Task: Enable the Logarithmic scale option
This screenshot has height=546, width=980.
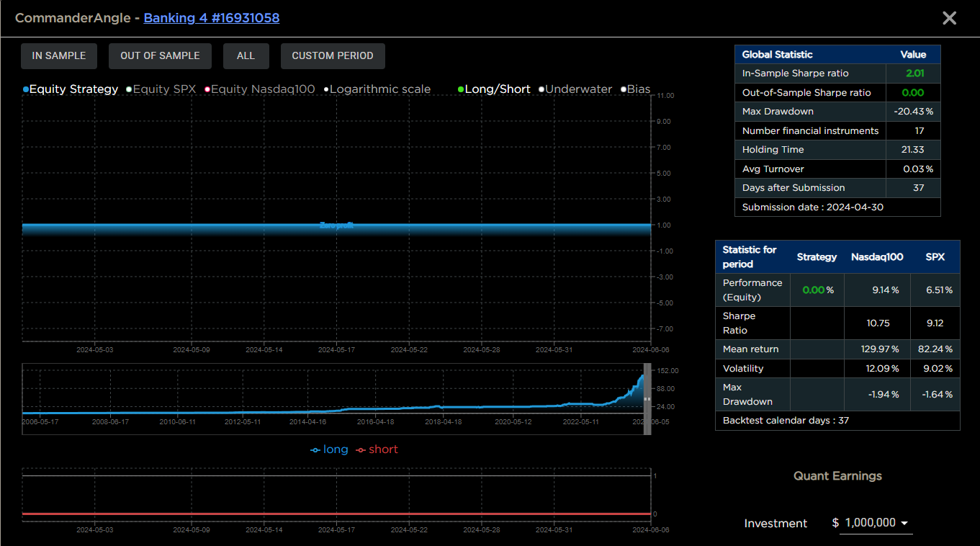Action: (377, 89)
